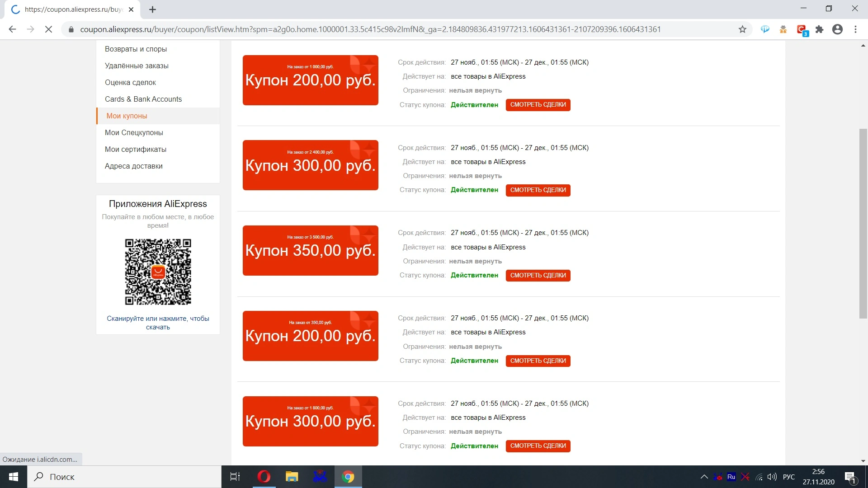Click the 300 руб. coupon card from 2 400
The image size is (868, 488).
311,165
